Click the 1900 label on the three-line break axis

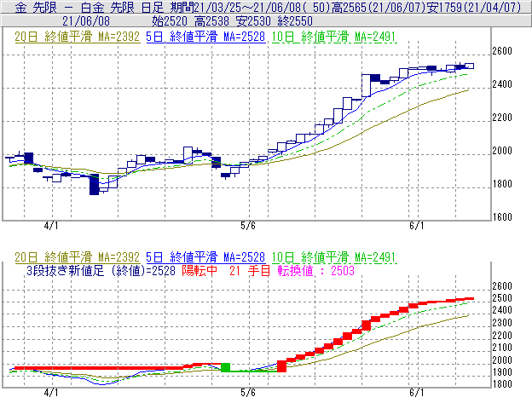coord(502,372)
